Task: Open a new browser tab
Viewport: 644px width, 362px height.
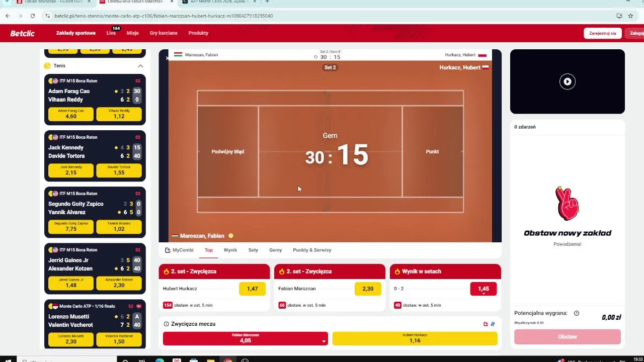Action: tap(267, 2)
